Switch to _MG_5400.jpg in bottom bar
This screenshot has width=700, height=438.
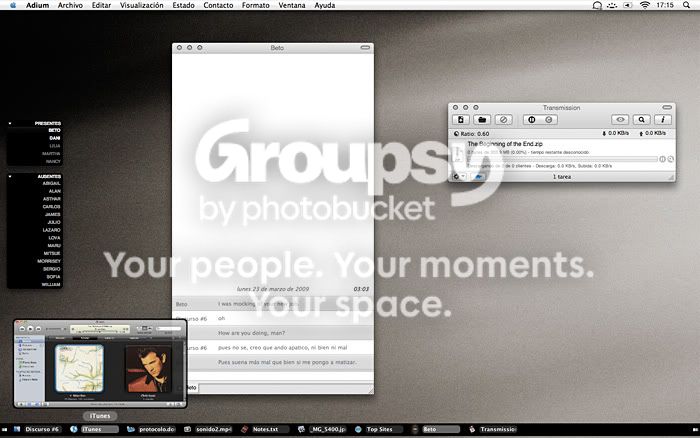pos(322,429)
